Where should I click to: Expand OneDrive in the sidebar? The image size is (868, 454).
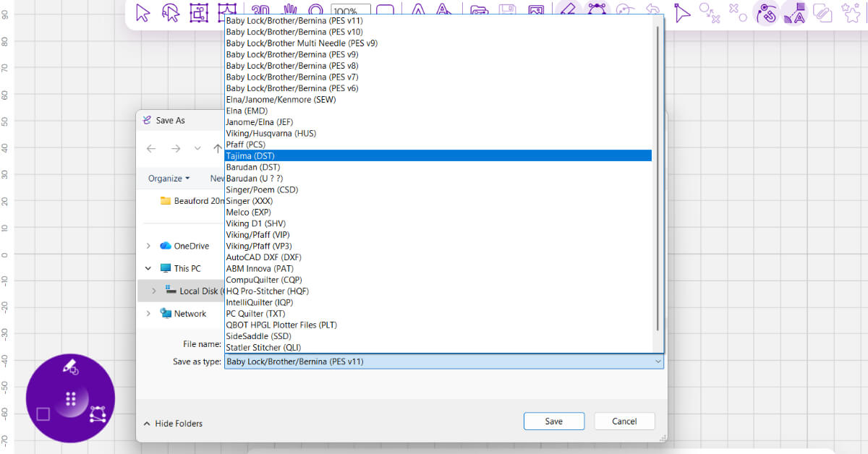(149, 245)
